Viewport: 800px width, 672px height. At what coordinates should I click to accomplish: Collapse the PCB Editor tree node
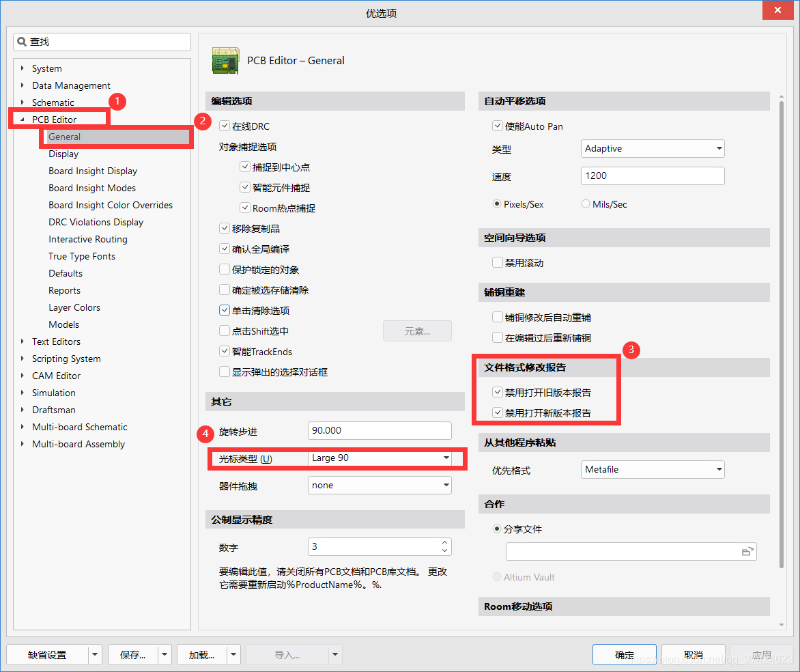pos(22,120)
